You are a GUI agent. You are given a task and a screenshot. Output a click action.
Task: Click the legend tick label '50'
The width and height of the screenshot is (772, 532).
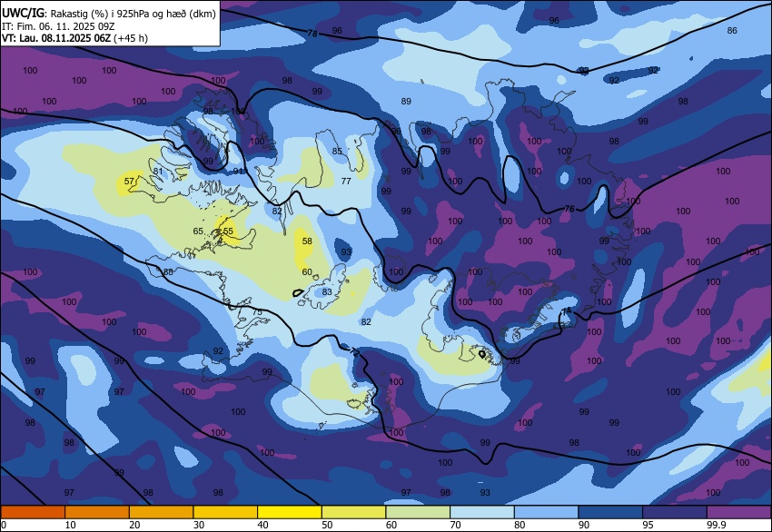coord(327,525)
